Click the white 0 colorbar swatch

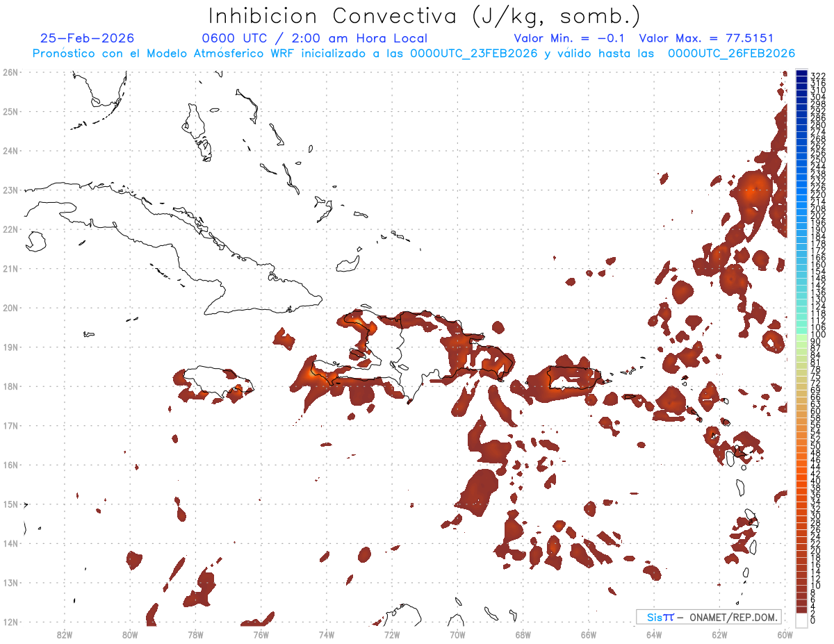(801, 619)
